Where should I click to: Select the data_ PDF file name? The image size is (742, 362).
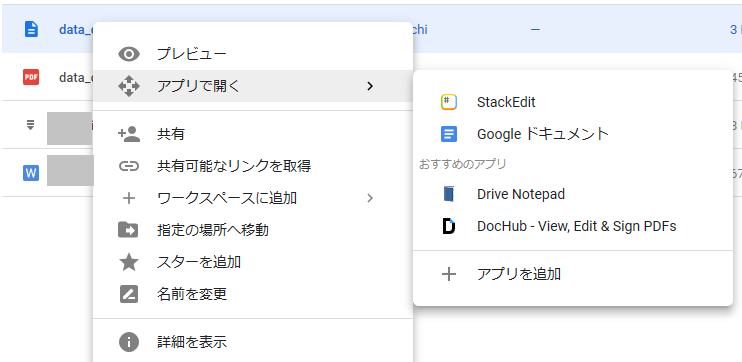pos(76,77)
